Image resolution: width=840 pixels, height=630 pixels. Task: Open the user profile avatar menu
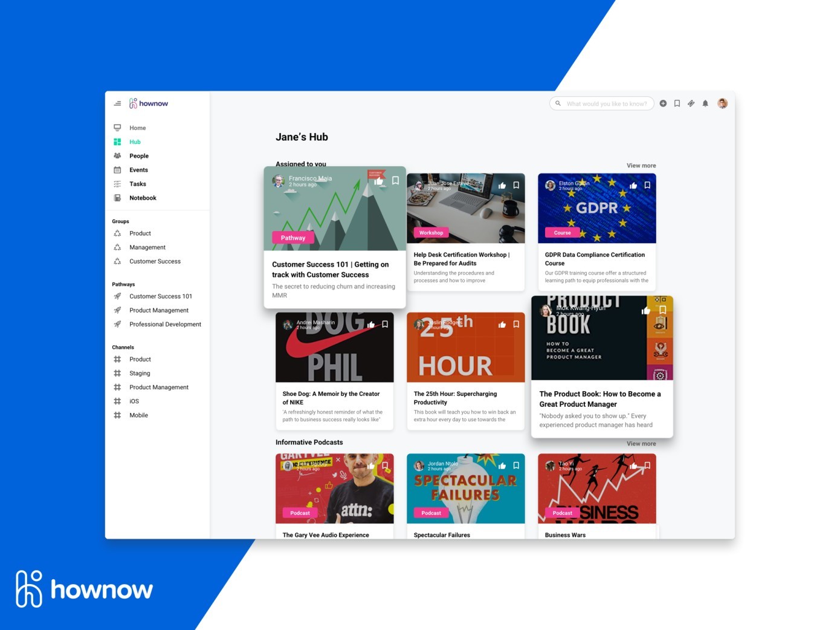(722, 103)
